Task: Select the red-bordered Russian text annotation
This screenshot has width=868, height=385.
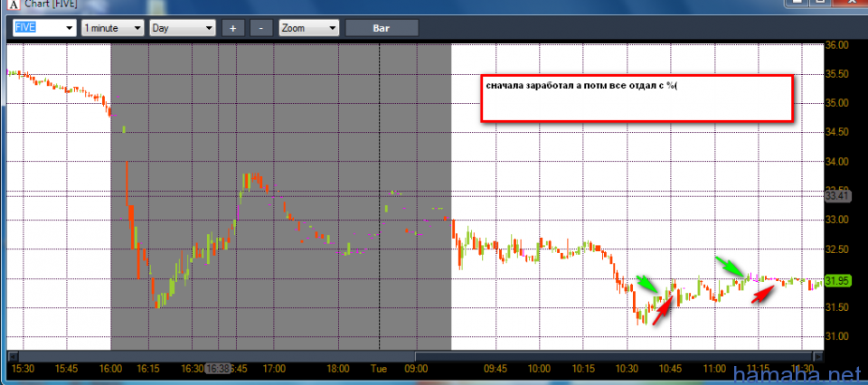Action: tap(636, 98)
